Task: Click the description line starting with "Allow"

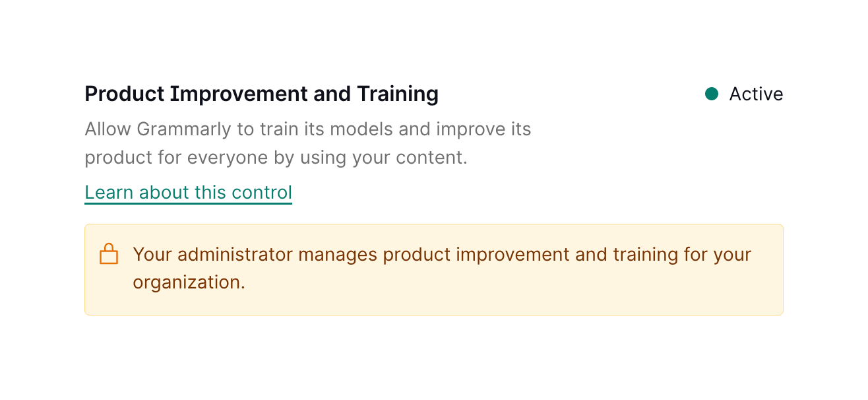Action: tap(307, 129)
